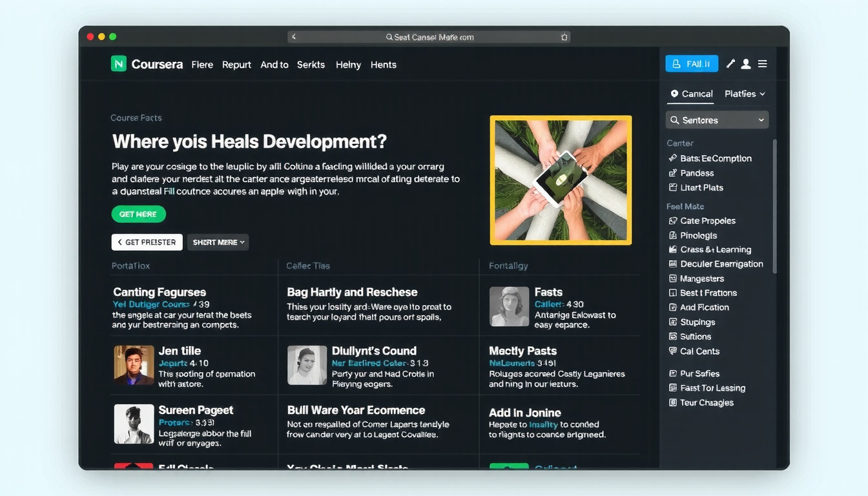Click the pencil edit icon
The image size is (868, 496).
click(x=730, y=64)
